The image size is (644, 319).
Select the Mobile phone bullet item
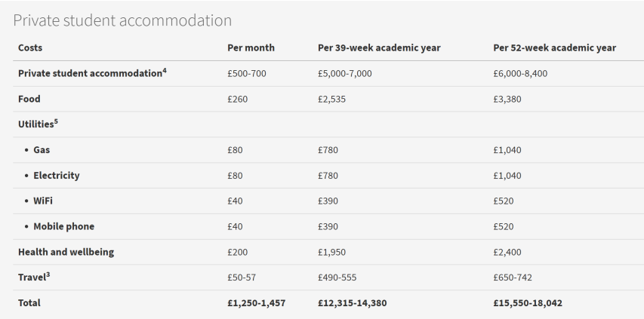pos(63,226)
